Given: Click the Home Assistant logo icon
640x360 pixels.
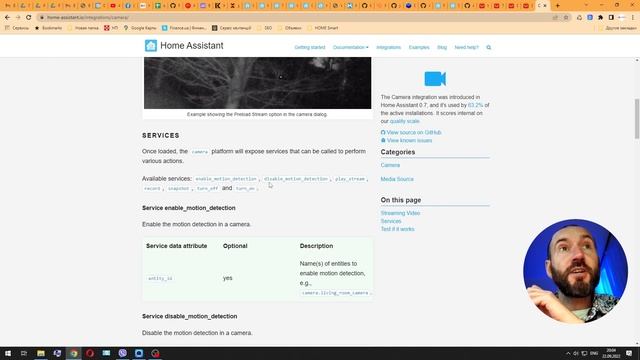Looking at the screenshot, I should [x=151, y=46].
